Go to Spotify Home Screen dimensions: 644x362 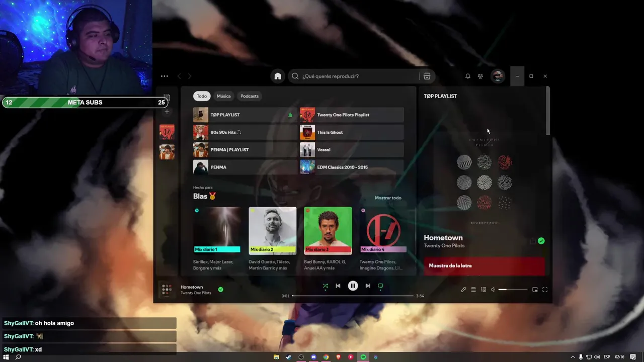point(278,76)
